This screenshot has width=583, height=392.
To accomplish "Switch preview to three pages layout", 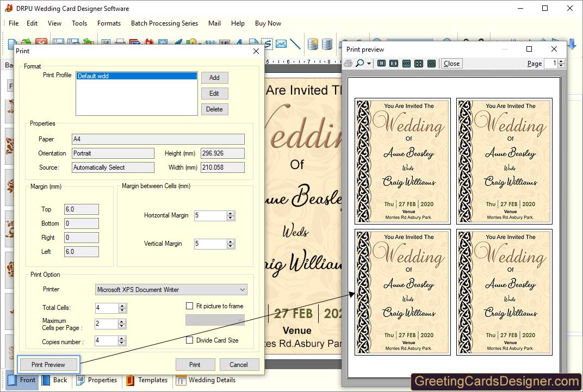I will (406, 64).
